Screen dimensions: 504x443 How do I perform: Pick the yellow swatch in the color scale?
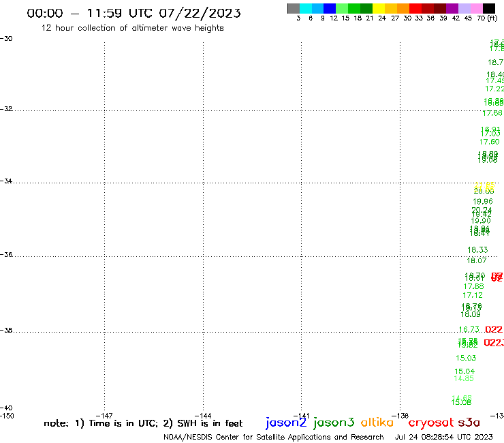coord(379,8)
